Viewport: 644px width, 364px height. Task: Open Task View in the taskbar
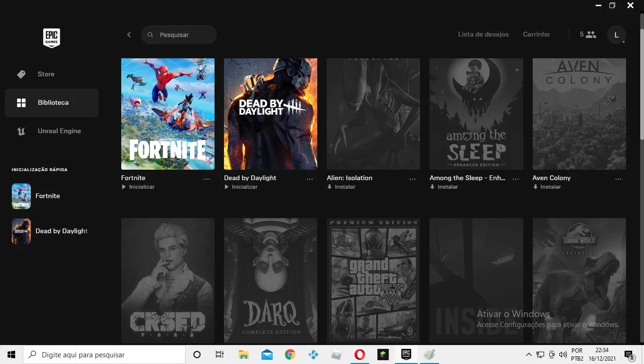pos(220,355)
